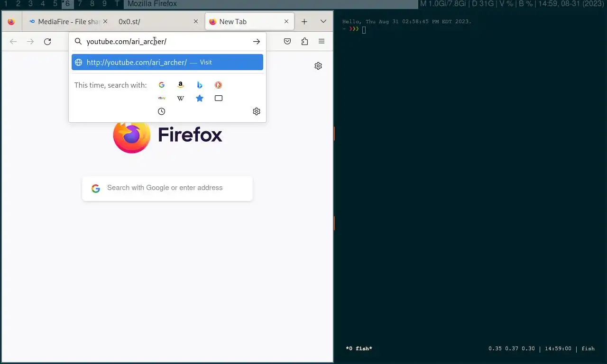This screenshot has height=364, width=607.
Task: Switch to workspace 6
Action: [x=67, y=4]
